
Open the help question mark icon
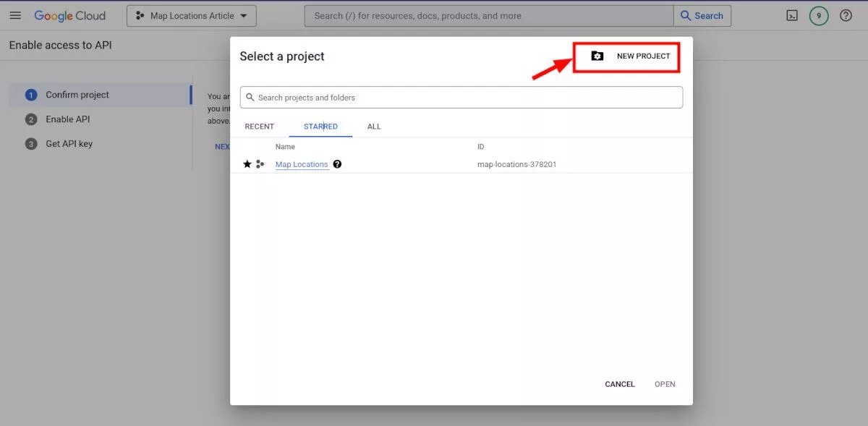[846, 16]
